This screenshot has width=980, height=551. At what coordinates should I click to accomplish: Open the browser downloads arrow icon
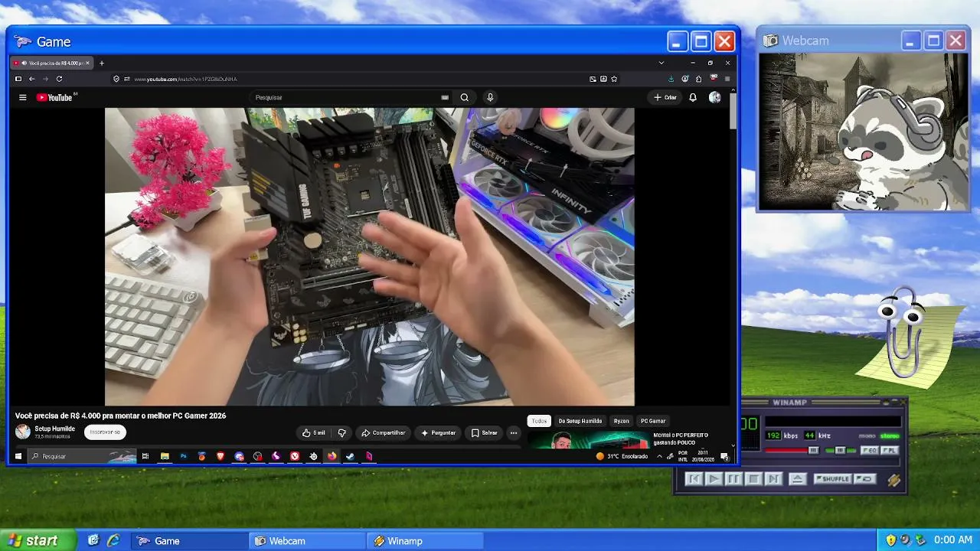671,79
